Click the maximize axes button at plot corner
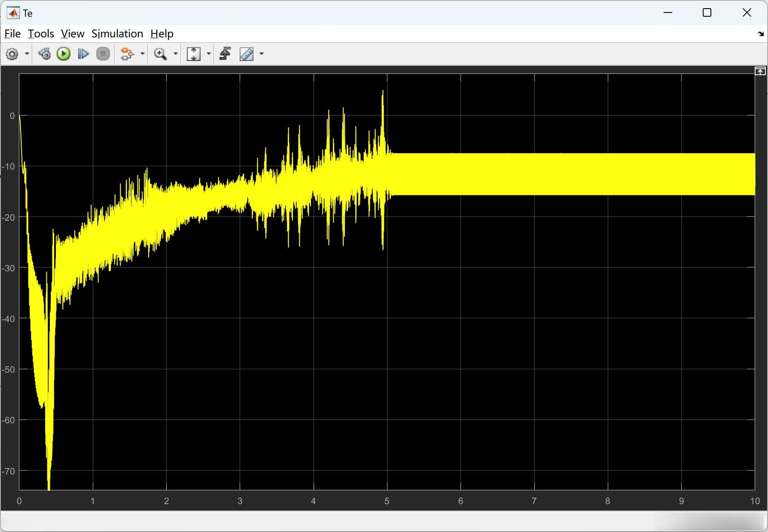Image resolution: width=768 pixels, height=532 pixels. [x=760, y=71]
